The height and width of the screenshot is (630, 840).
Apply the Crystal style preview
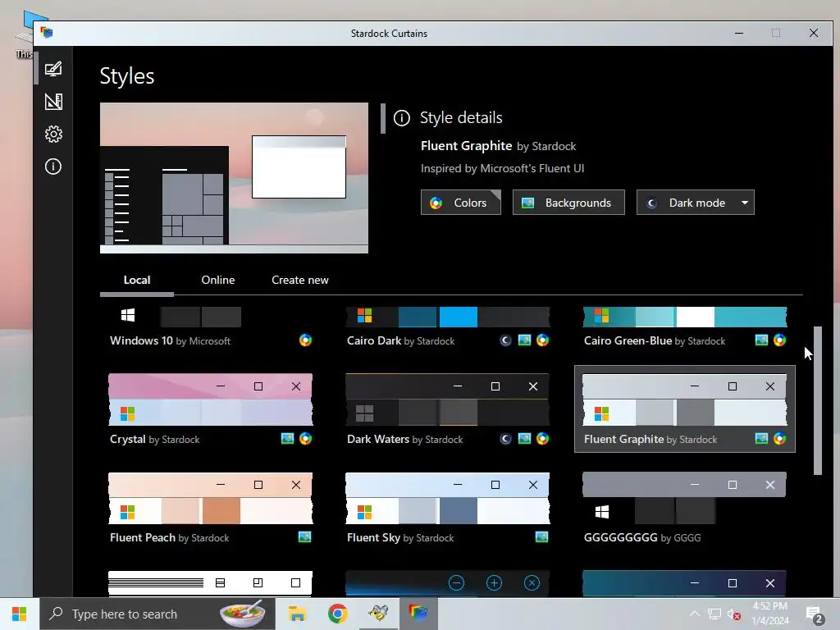click(211, 399)
